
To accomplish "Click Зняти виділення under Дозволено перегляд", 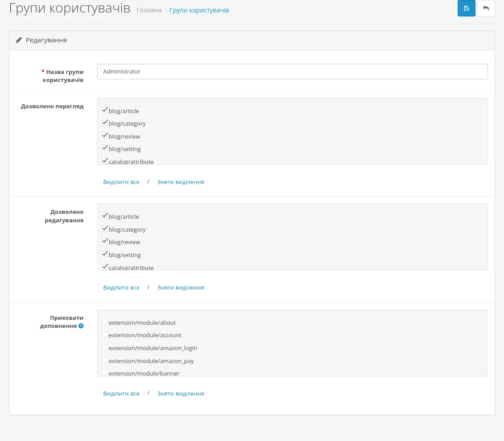I will (180, 182).
